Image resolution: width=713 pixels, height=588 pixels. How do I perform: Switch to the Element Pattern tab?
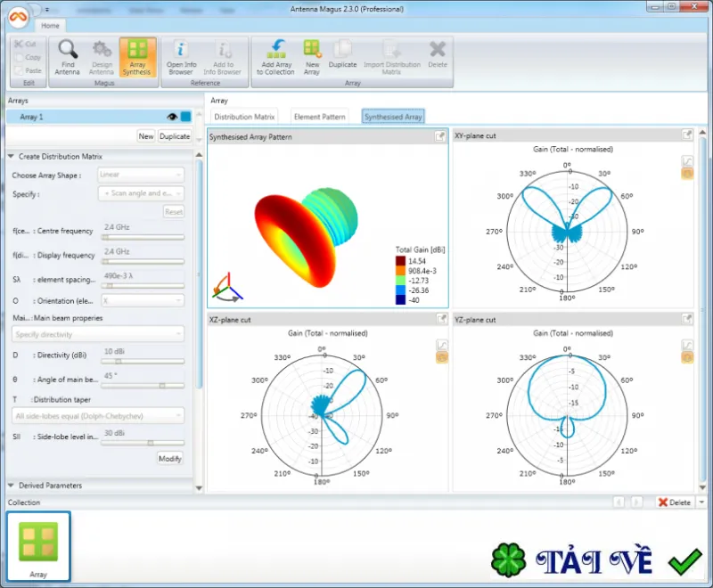point(320,117)
